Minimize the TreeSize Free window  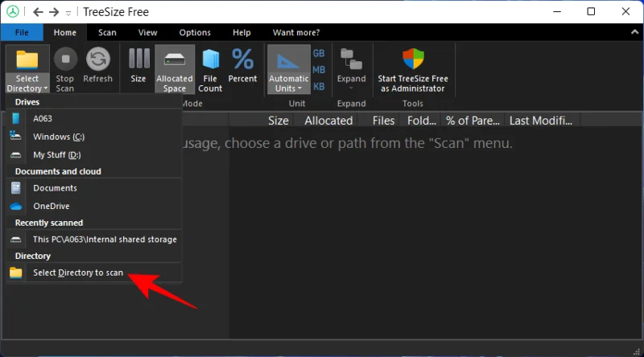point(557,11)
